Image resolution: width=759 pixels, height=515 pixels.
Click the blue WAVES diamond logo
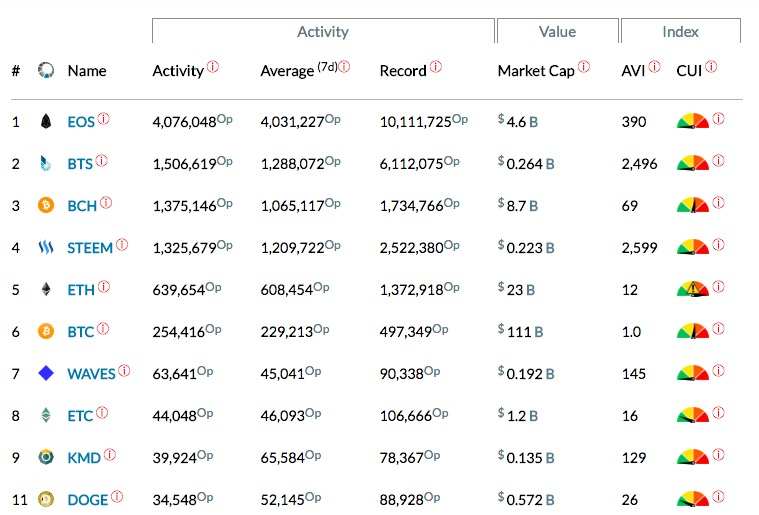pyautogui.click(x=46, y=373)
